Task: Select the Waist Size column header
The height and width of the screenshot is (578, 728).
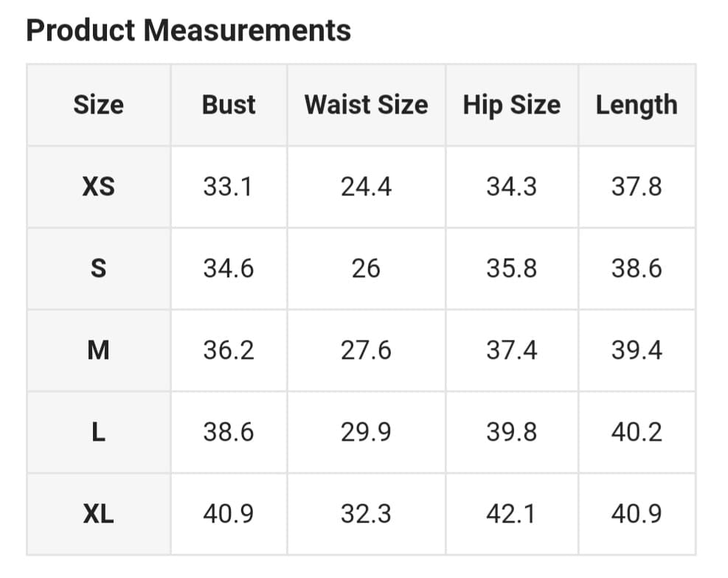Action: click(366, 105)
